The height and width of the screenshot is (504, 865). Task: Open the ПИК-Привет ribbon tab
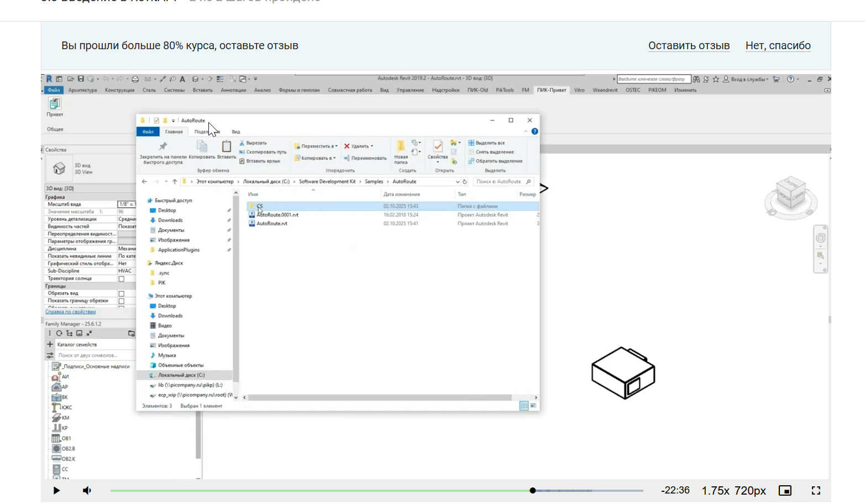tap(551, 90)
